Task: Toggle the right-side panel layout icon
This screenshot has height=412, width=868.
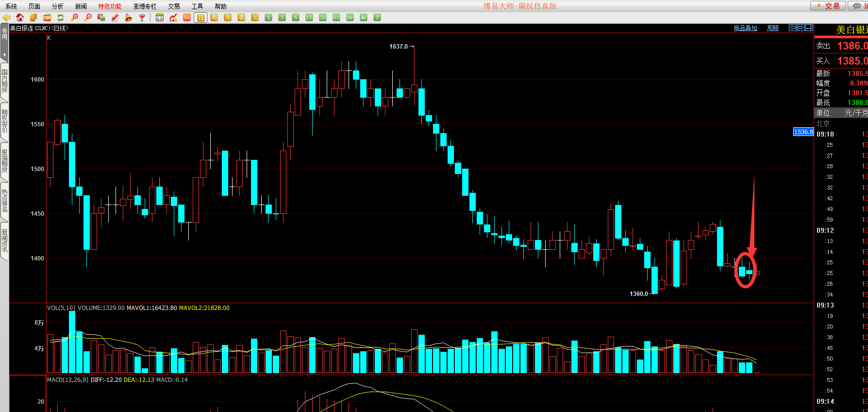Action: point(809,28)
